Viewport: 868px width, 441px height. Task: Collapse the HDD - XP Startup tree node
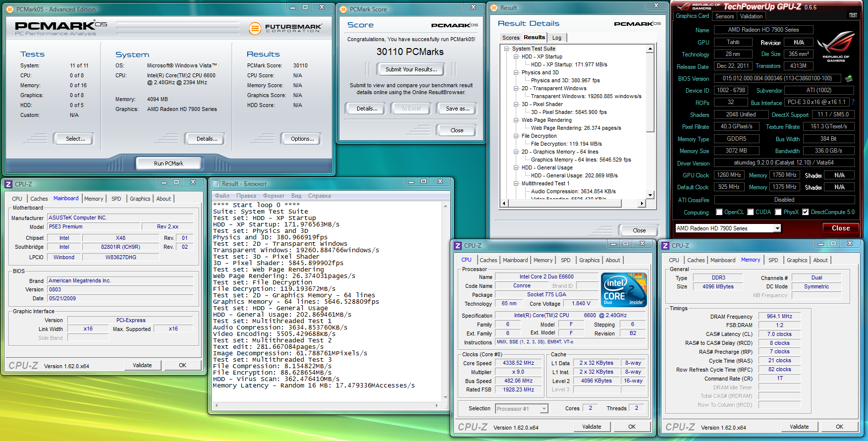[x=516, y=56]
